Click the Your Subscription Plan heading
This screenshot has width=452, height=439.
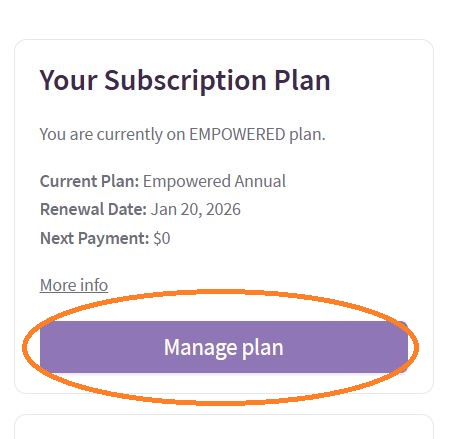[x=185, y=81]
